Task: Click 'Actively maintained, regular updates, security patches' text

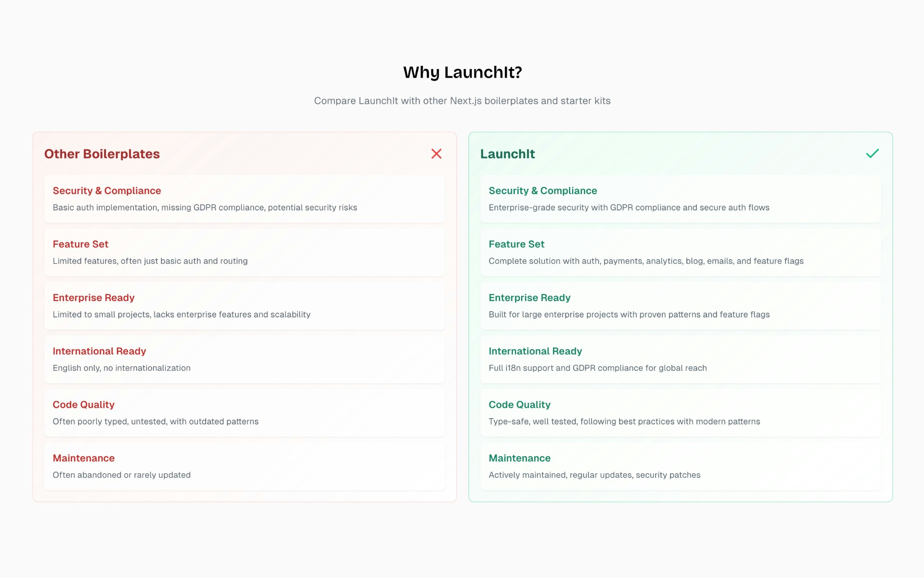Action: coord(595,475)
